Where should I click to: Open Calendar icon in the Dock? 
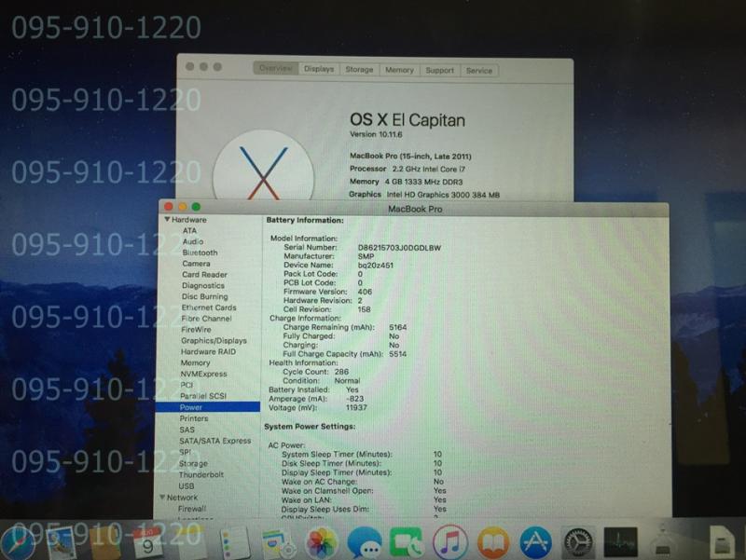click(147, 541)
